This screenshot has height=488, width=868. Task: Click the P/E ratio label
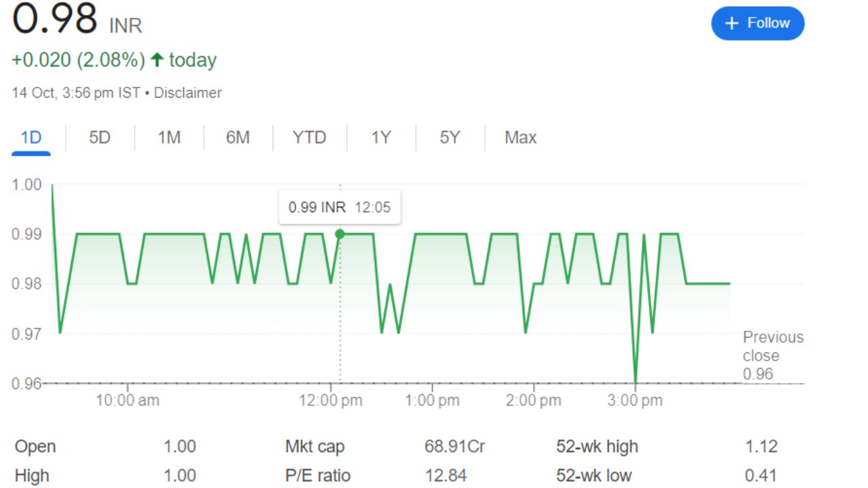[318, 476]
